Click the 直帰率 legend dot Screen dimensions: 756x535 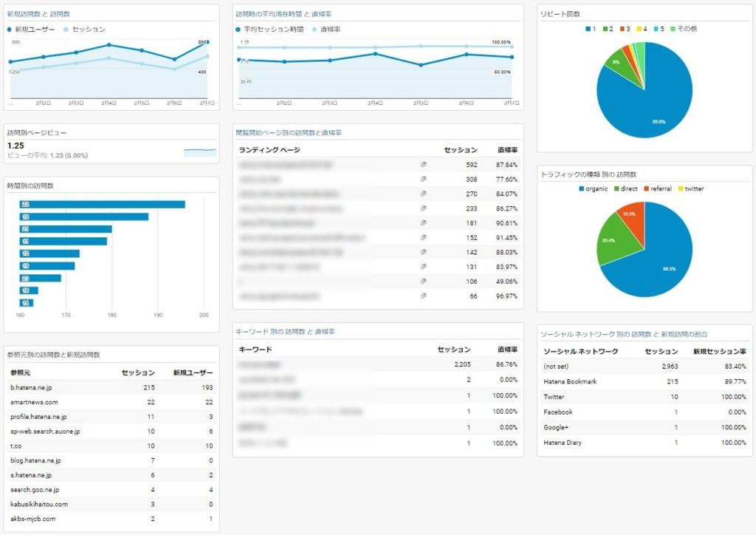(x=315, y=30)
